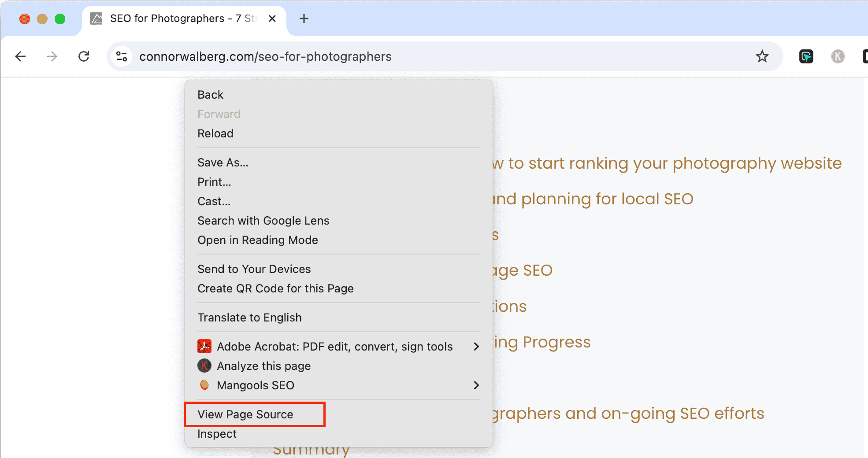Bookmark the page with the star icon

[x=762, y=56]
